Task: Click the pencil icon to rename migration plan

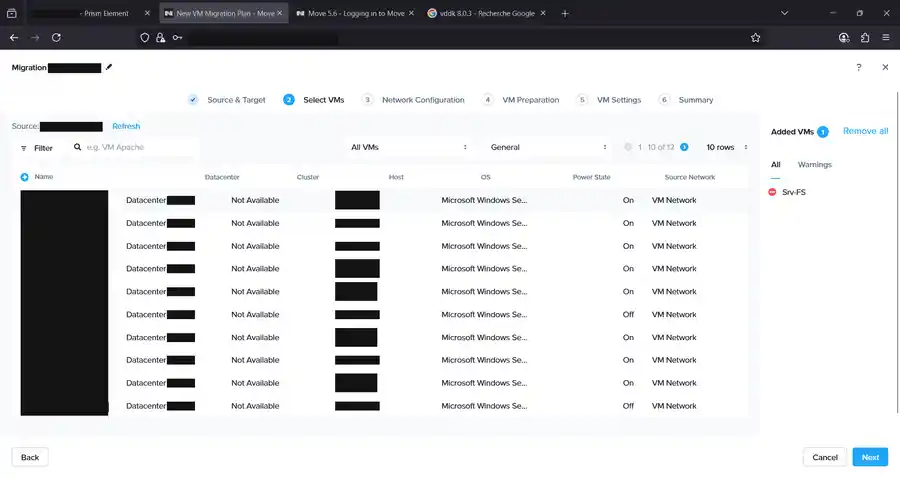Action: [x=108, y=67]
